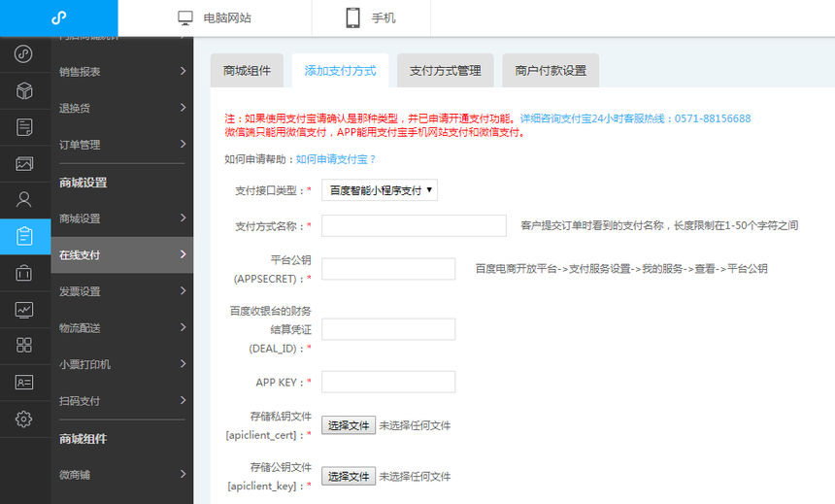
Task: Choose file for apiclient_key public key
Action: pos(349,476)
